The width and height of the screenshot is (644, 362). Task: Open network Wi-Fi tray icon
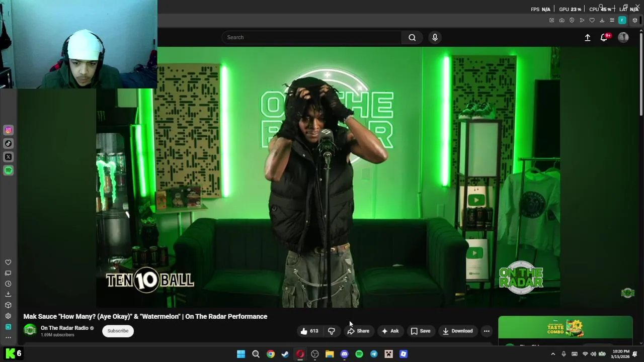(x=585, y=354)
